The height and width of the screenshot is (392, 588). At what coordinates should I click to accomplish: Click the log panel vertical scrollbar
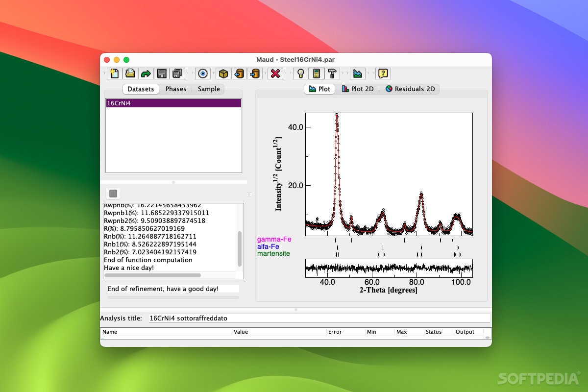point(240,248)
